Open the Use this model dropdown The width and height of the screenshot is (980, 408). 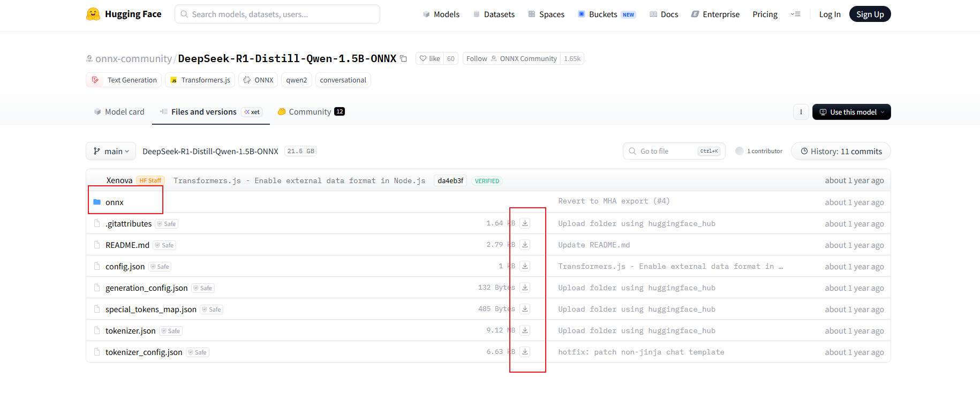(851, 112)
